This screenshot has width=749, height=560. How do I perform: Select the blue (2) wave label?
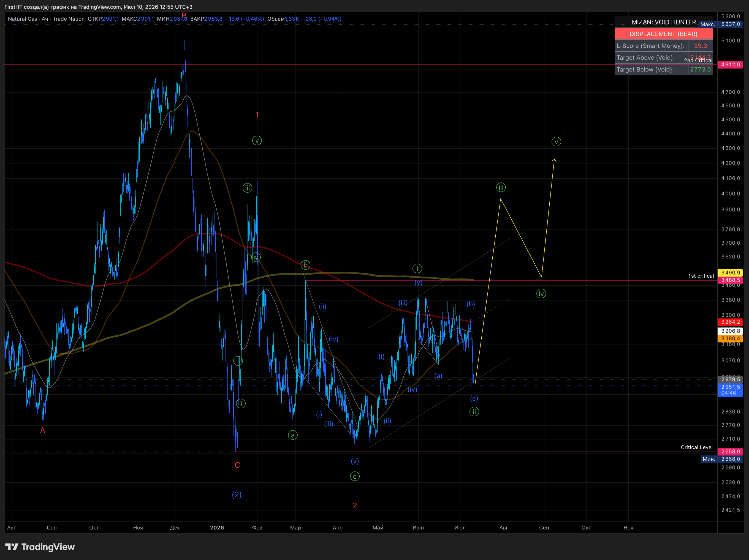[237, 495]
